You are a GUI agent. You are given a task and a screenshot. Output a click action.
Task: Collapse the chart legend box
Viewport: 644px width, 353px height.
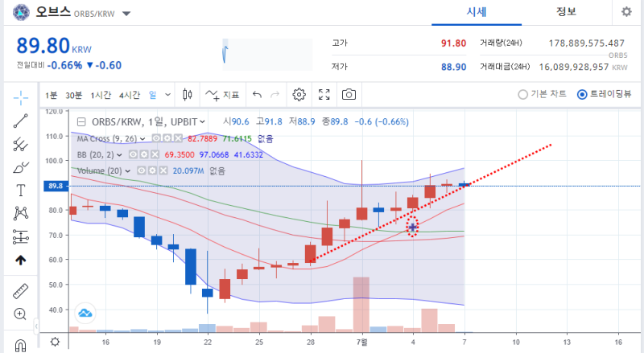[81, 122]
